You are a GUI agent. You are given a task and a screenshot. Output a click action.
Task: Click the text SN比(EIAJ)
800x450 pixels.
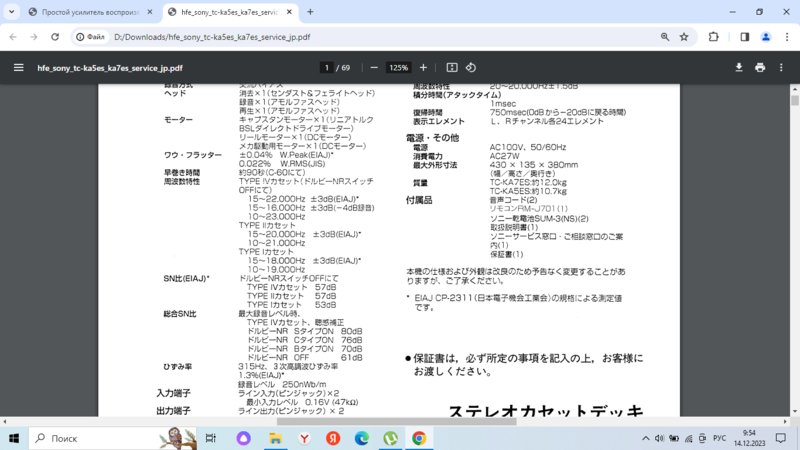coord(186,278)
